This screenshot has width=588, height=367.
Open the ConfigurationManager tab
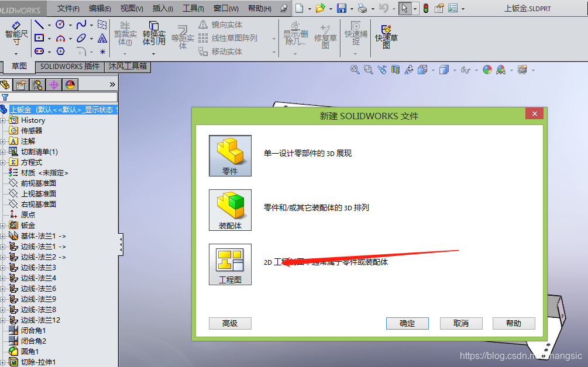click(37, 85)
